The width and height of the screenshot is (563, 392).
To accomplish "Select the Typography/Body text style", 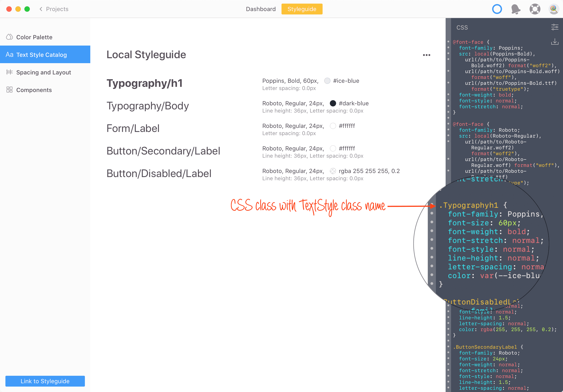I will [148, 106].
